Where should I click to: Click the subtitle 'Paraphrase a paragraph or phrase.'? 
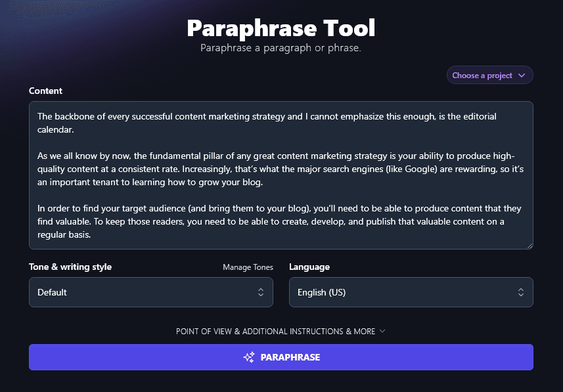(x=281, y=48)
